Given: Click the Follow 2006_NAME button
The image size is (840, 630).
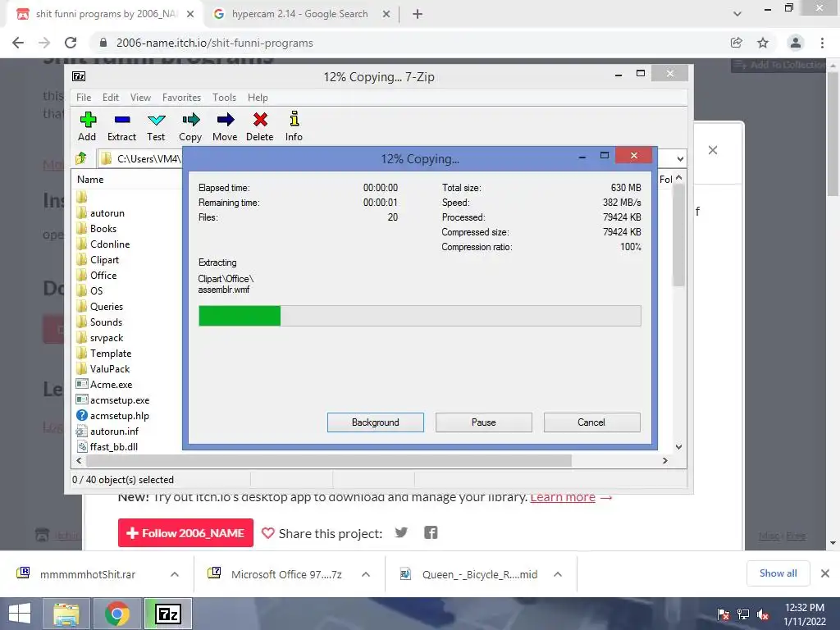Looking at the screenshot, I should (x=186, y=533).
